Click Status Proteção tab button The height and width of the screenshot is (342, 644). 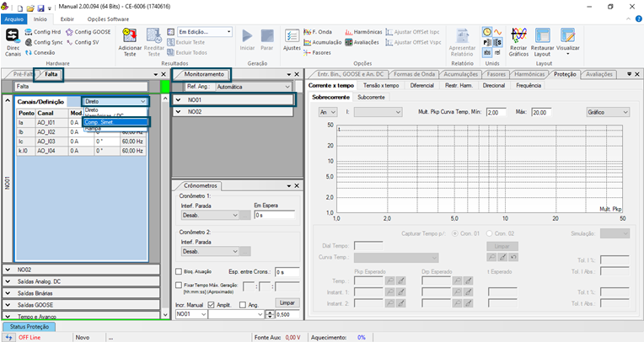click(30, 327)
